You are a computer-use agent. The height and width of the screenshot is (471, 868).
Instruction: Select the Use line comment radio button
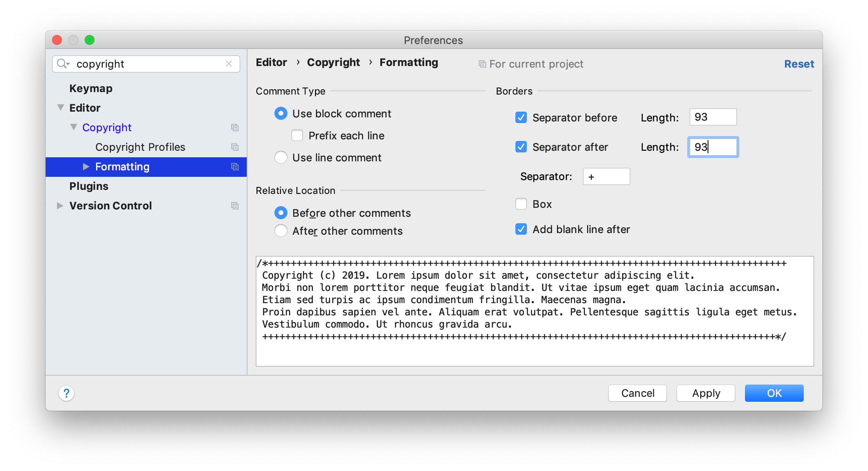[281, 158]
